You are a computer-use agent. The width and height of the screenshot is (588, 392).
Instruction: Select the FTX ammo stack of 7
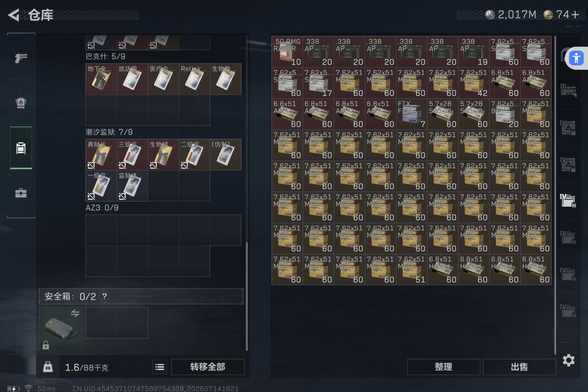coord(412,114)
